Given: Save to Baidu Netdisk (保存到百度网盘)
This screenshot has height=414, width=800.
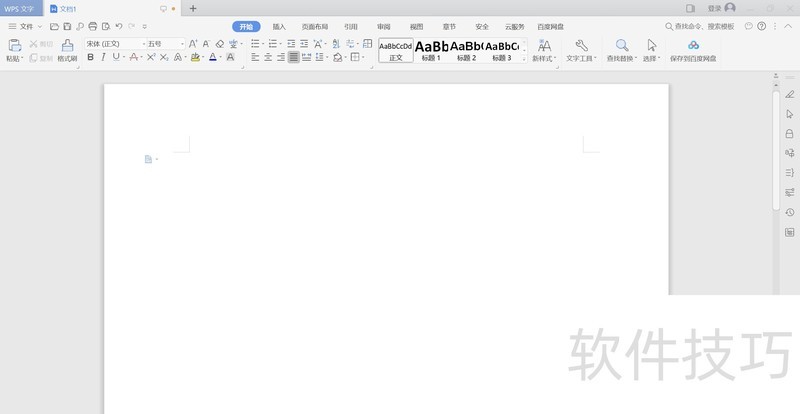Looking at the screenshot, I should click(693, 50).
